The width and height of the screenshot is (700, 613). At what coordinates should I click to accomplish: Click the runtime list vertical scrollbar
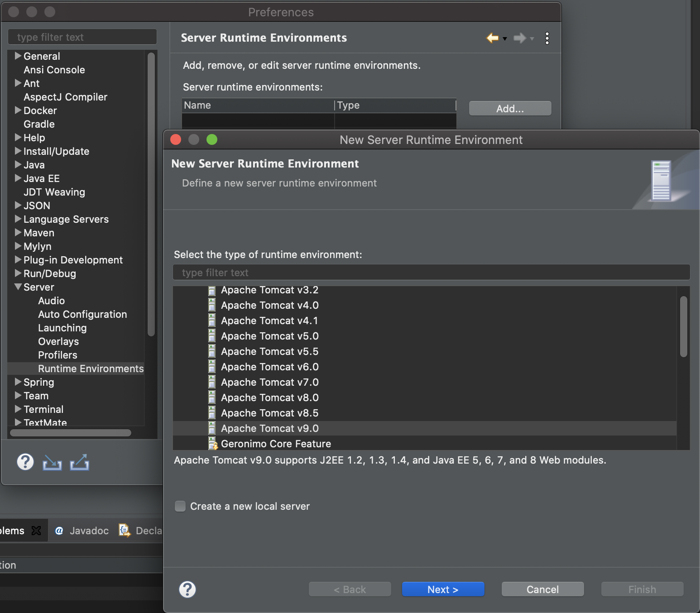pos(684,326)
